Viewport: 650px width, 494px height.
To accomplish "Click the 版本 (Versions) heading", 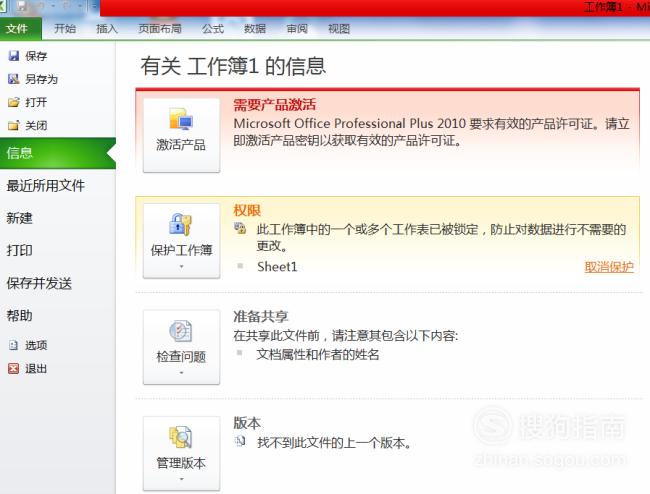I will 247,423.
